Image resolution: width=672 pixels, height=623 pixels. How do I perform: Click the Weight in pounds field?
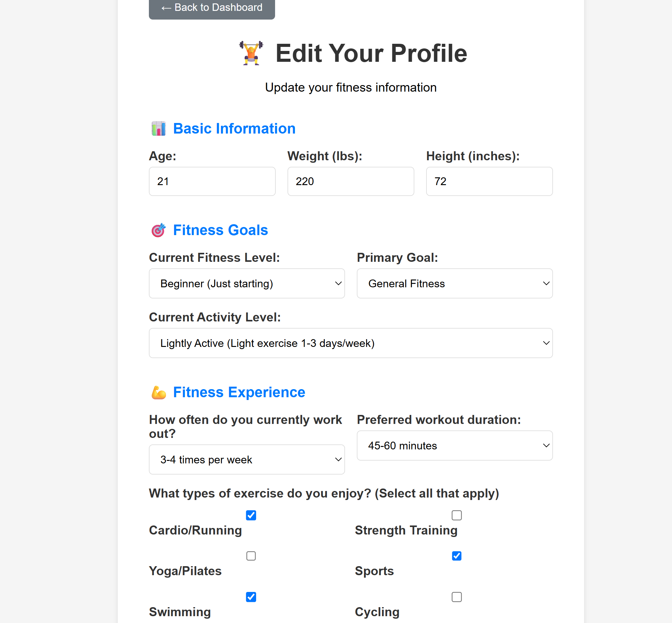[x=351, y=181]
